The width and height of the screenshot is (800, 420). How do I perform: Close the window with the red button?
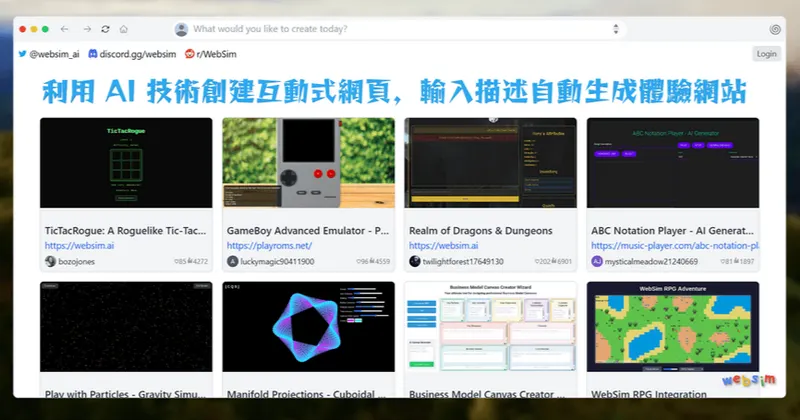(22, 29)
